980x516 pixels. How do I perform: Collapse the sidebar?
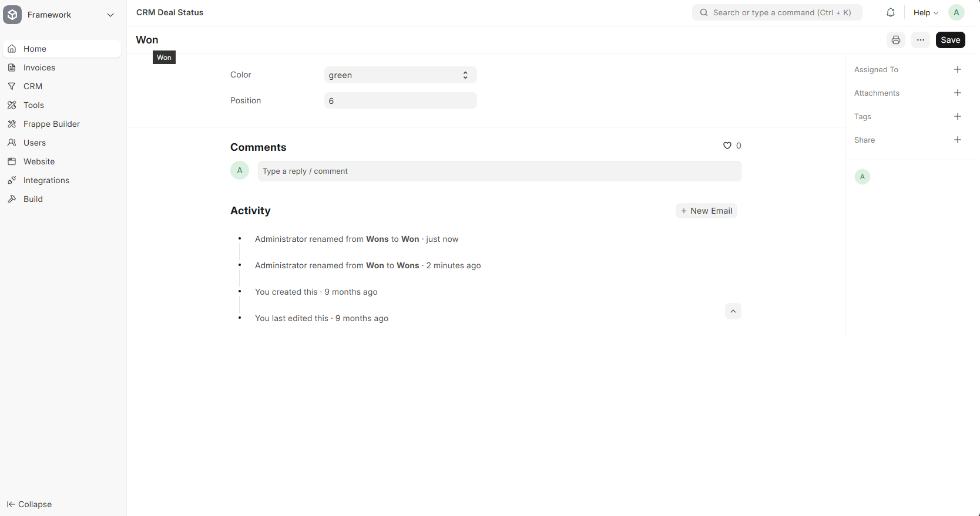click(x=29, y=504)
